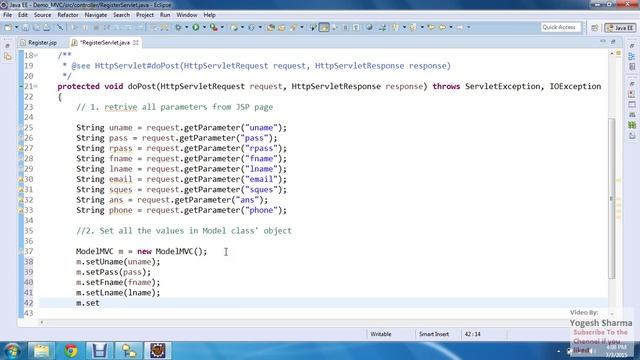Open the Web Browser globe icon
Screen dimensions: 640x360
pos(369,27)
